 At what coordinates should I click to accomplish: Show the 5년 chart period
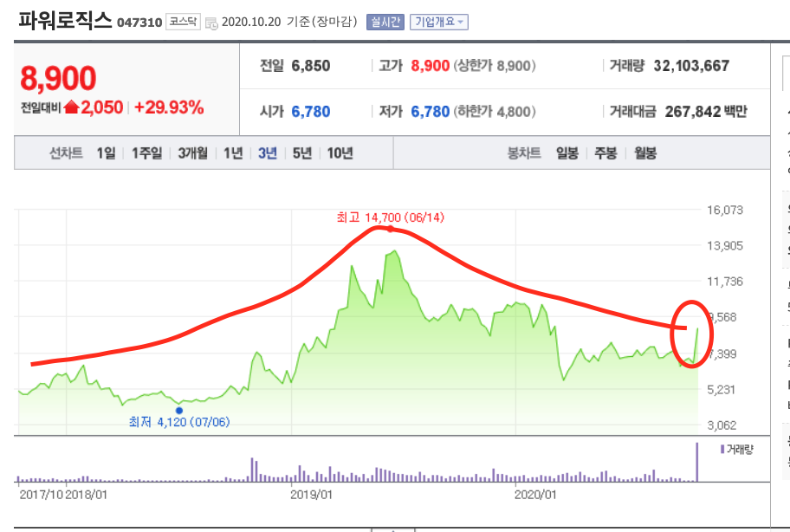pos(301,153)
